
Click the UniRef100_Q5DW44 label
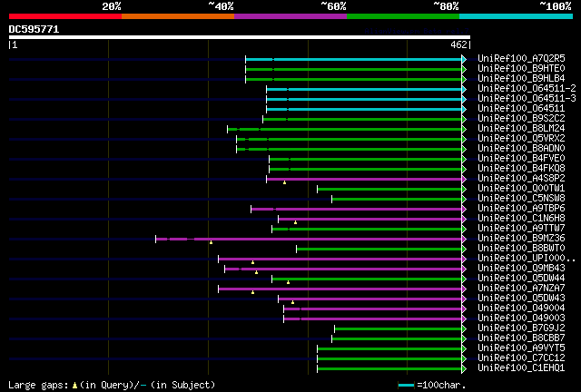[x=521, y=279]
